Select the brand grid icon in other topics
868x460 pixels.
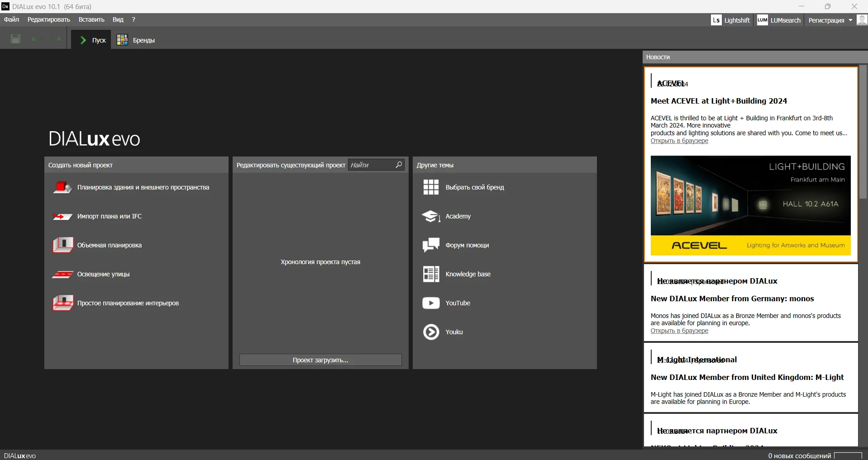(431, 187)
